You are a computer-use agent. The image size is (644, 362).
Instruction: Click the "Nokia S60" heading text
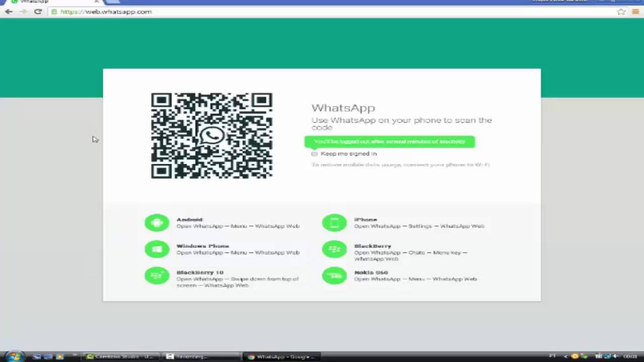click(371, 273)
